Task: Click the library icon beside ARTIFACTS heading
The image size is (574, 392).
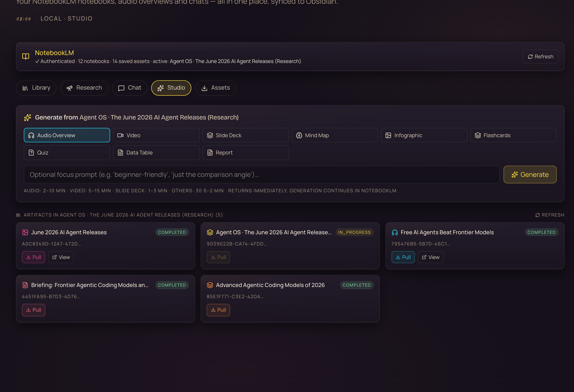Action: pos(18,215)
